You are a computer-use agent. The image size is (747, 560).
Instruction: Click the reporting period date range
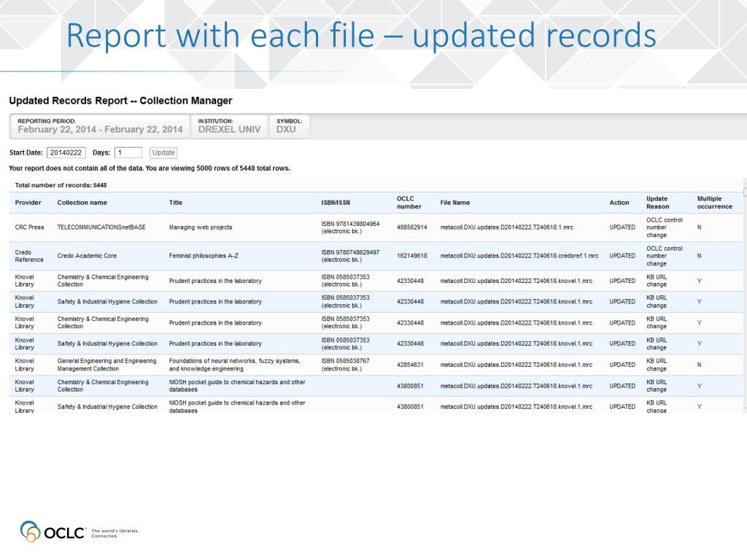pos(100,130)
